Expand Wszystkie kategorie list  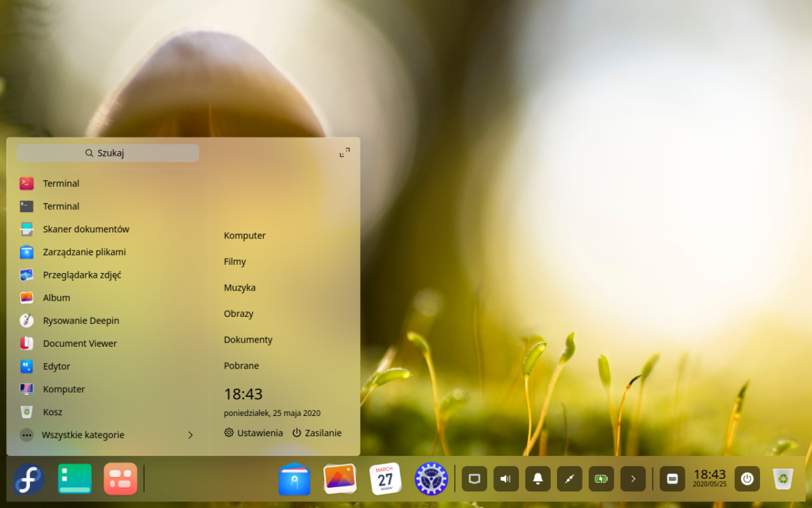(x=83, y=435)
